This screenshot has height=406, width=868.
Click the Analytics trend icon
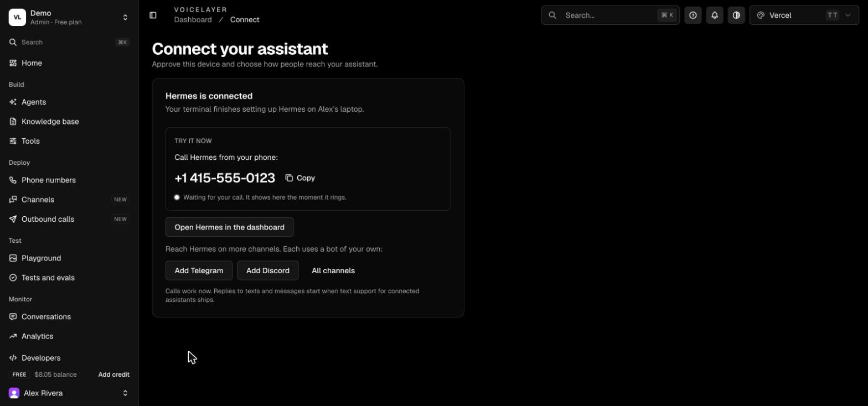tap(13, 336)
